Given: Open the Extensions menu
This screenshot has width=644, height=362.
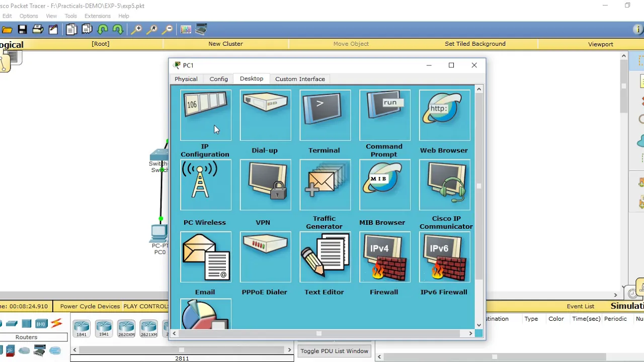Looking at the screenshot, I should (x=98, y=16).
